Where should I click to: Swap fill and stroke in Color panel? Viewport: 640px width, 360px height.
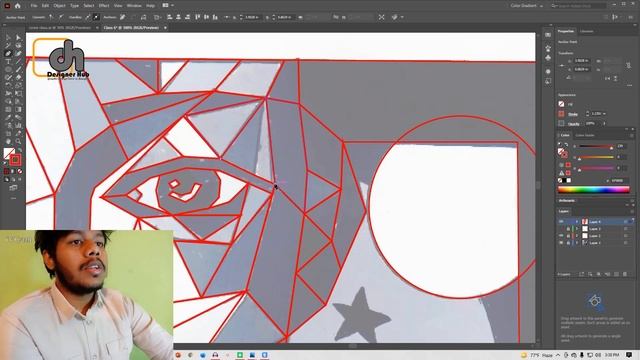[567, 144]
